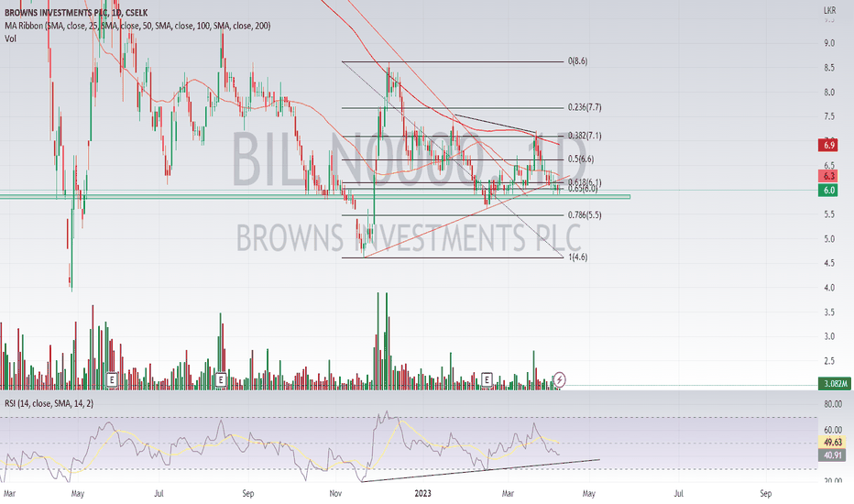Click the lightning bolt icon on the volume pane

click(559, 379)
